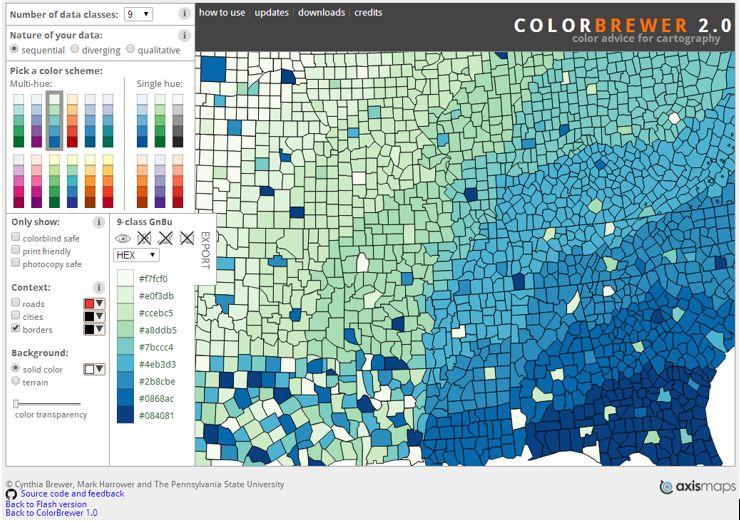Open the Only show info icon

pyautogui.click(x=99, y=222)
